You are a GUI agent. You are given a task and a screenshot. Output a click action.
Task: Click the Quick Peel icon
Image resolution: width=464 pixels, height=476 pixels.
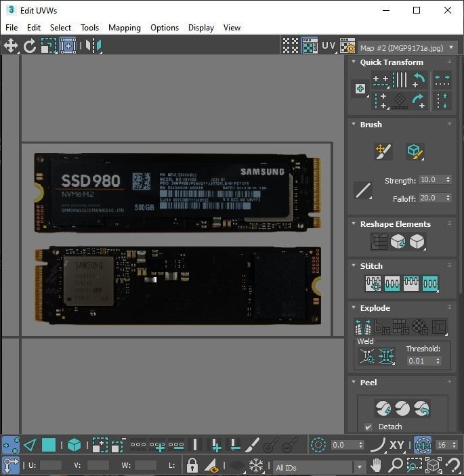pyautogui.click(x=383, y=408)
